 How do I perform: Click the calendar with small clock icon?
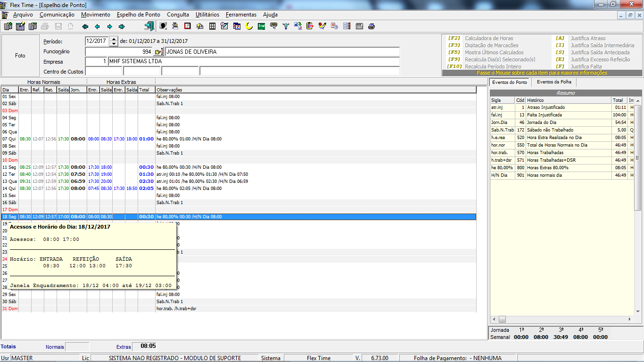(335, 26)
